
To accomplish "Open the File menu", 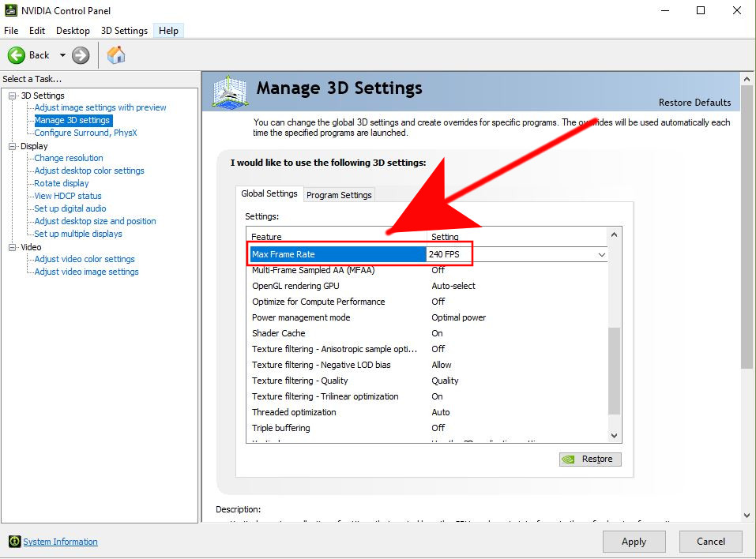I will click(x=11, y=30).
